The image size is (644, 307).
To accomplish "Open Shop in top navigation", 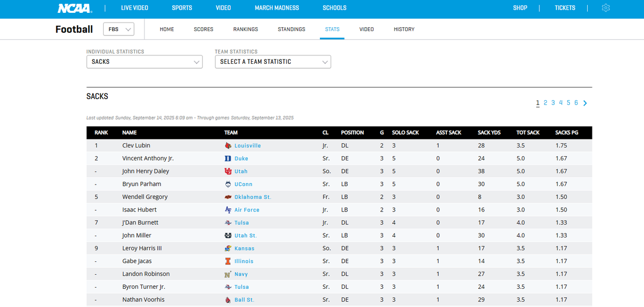I will 520,8.
